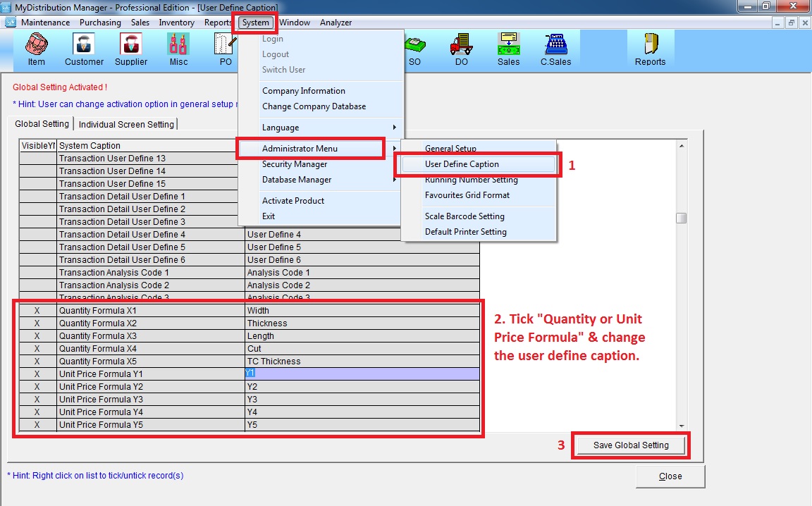Tick visibility cell for Transaction Analysis Code 1

37,273
